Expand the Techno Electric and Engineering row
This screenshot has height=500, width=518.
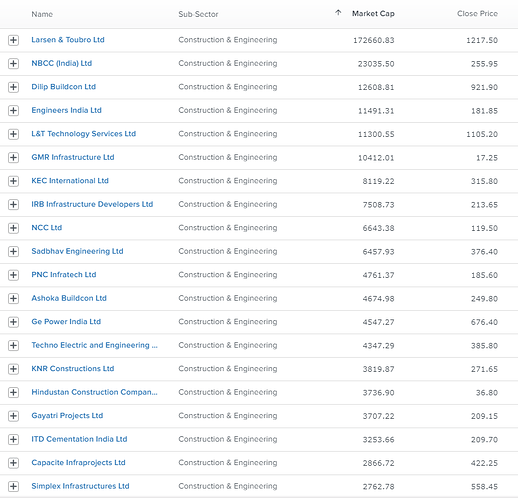[x=13, y=346]
